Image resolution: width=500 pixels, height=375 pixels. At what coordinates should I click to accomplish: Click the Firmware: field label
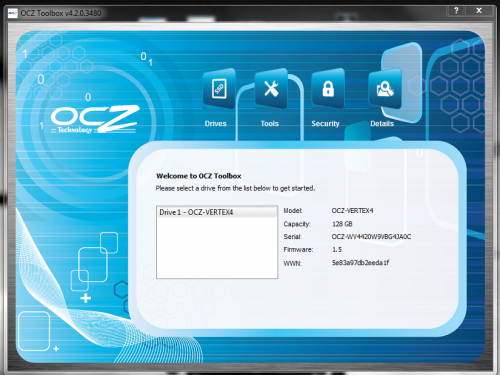pyautogui.click(x=298, y=250)
